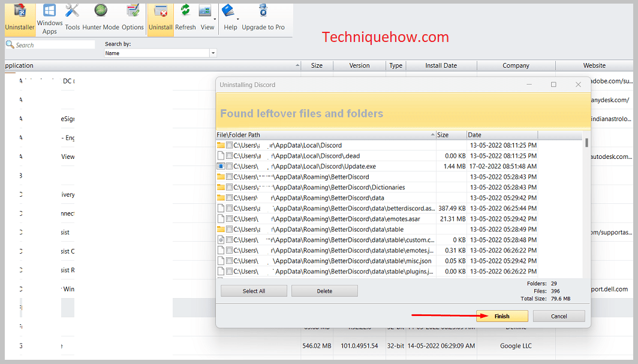The height and width of the screenshot is (364, 638).
Task: Sort main list by Install Date
Action: click(x=441, y=65)
